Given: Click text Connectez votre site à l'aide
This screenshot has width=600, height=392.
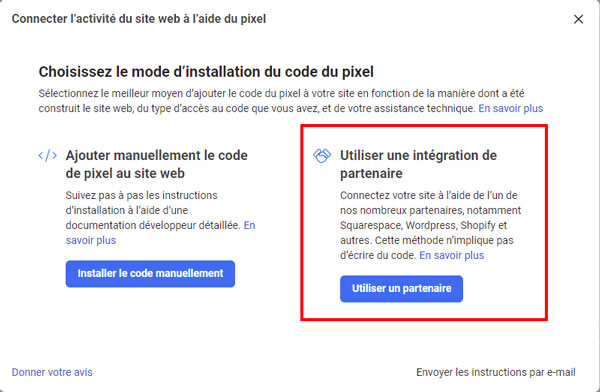Looking at the screenshot, I should pos(429,195).
